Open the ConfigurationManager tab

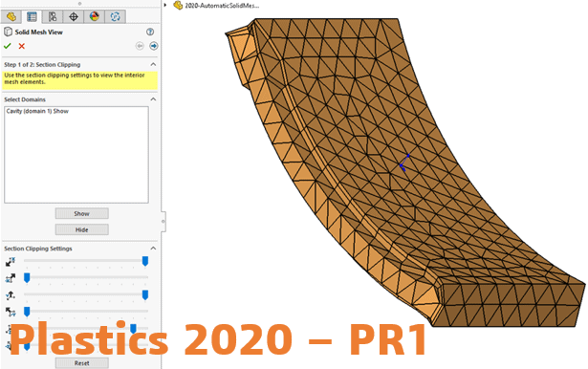click(53, 16)
